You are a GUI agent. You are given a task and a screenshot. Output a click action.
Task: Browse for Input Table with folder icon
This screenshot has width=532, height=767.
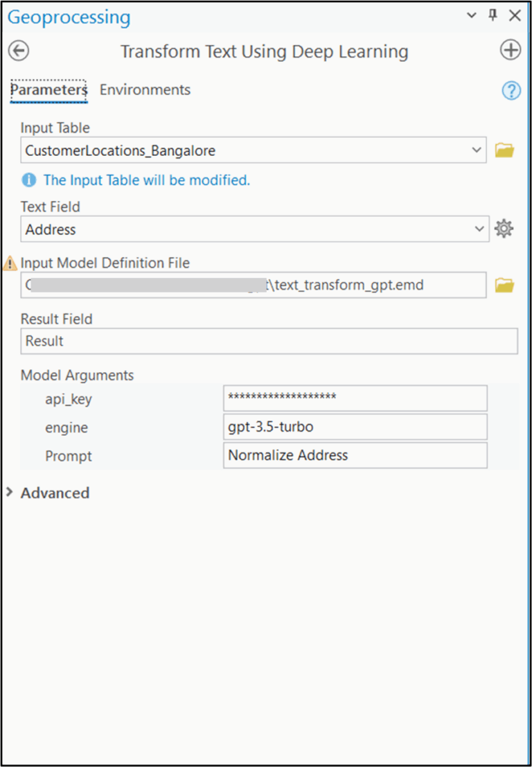pyautogui.click(x=504, y=150)
